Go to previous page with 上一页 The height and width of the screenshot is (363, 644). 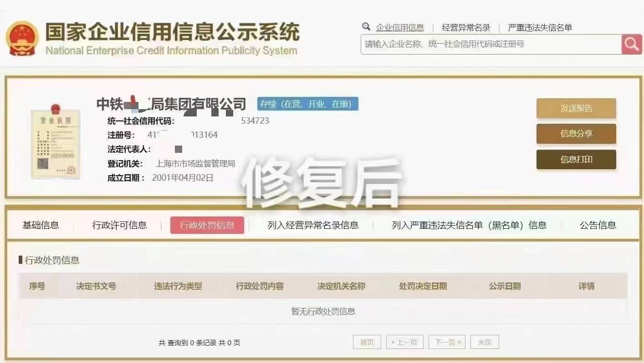tap(405, 342)
